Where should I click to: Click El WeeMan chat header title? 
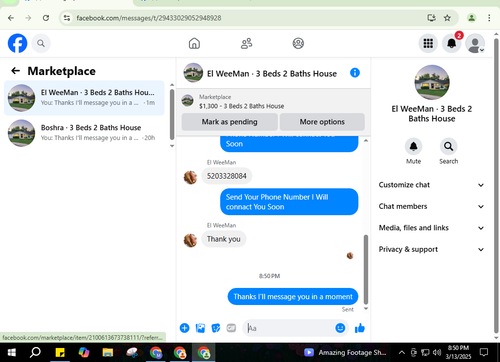[272, 73]
